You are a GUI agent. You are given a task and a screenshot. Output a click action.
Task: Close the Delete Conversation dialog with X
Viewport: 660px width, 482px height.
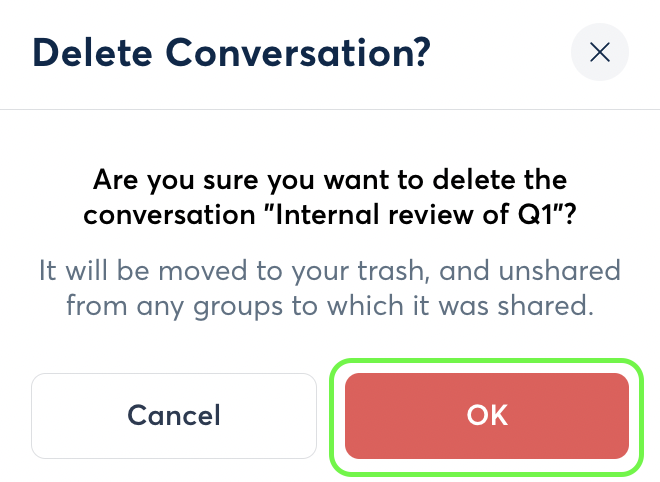(x=600, y=52)
